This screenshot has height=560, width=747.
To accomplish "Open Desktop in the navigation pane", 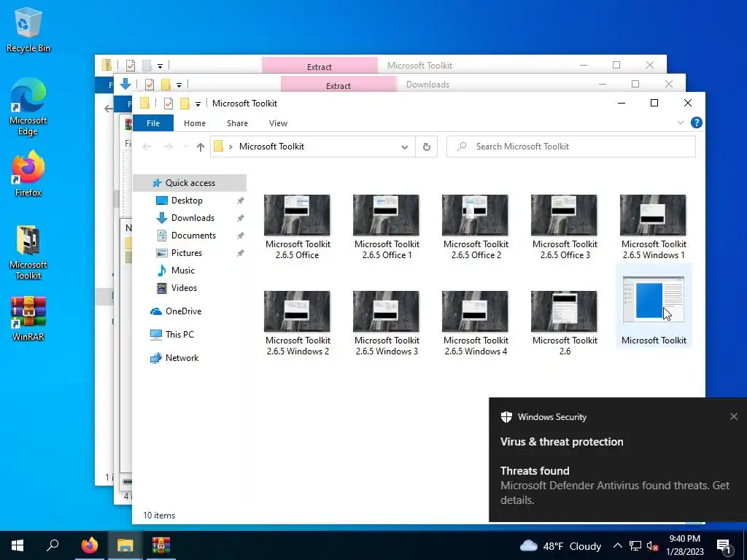I will click(x=187, y=201).
